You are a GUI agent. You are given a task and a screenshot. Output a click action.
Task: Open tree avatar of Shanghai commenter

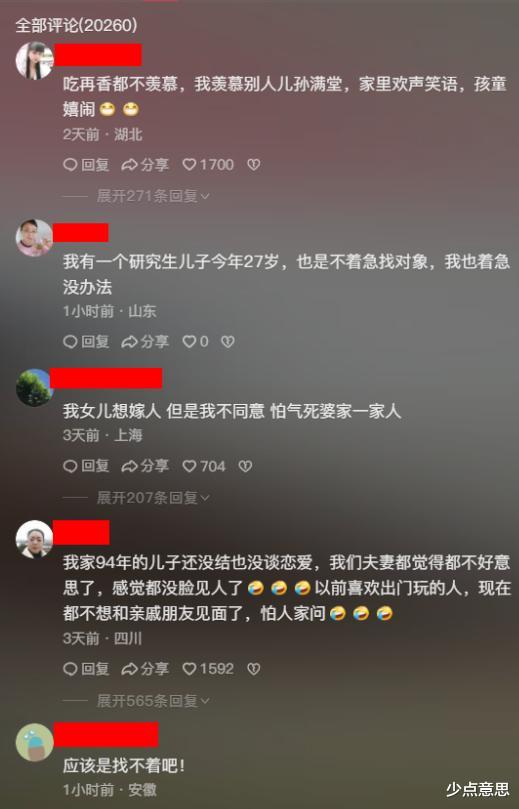pos(35,387)
